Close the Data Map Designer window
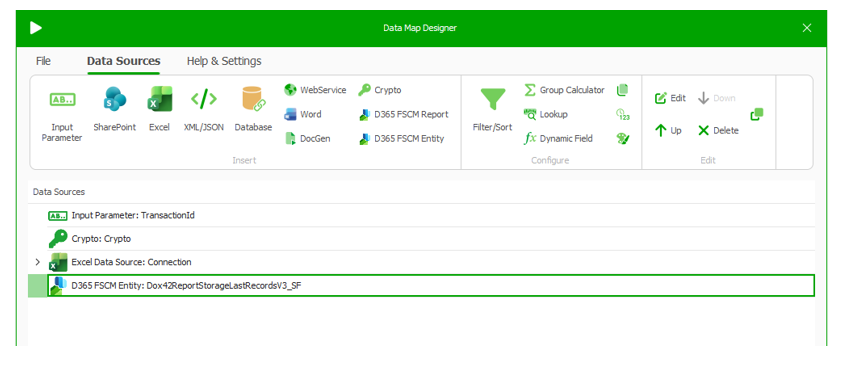This screenshot has width=844, height=365. 806,28
